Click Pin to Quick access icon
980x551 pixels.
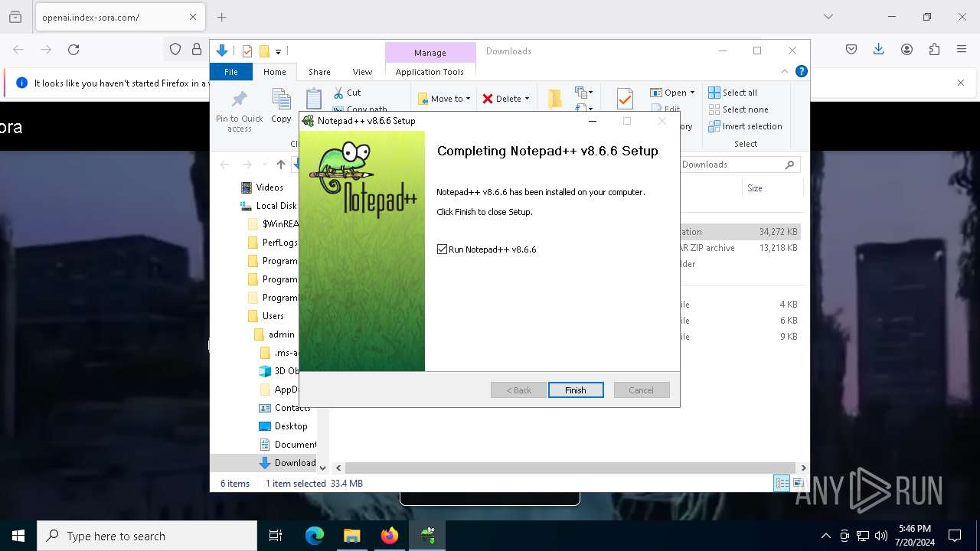240,112
